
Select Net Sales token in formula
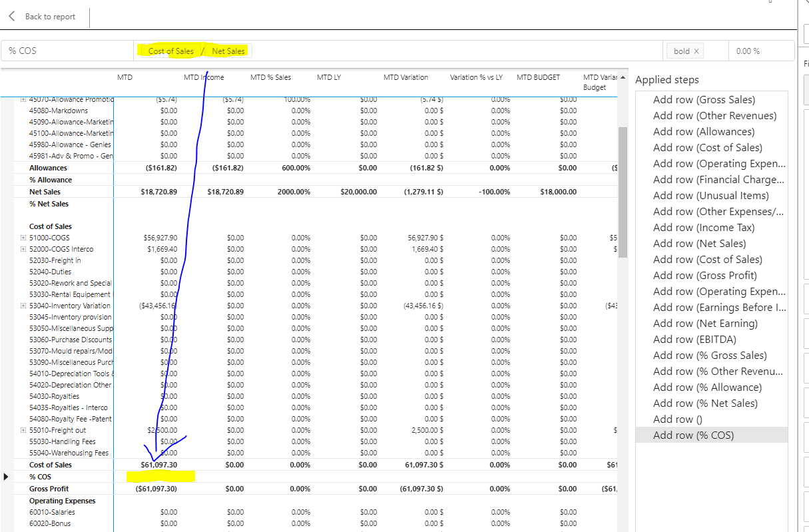click(x=228, y=51)
